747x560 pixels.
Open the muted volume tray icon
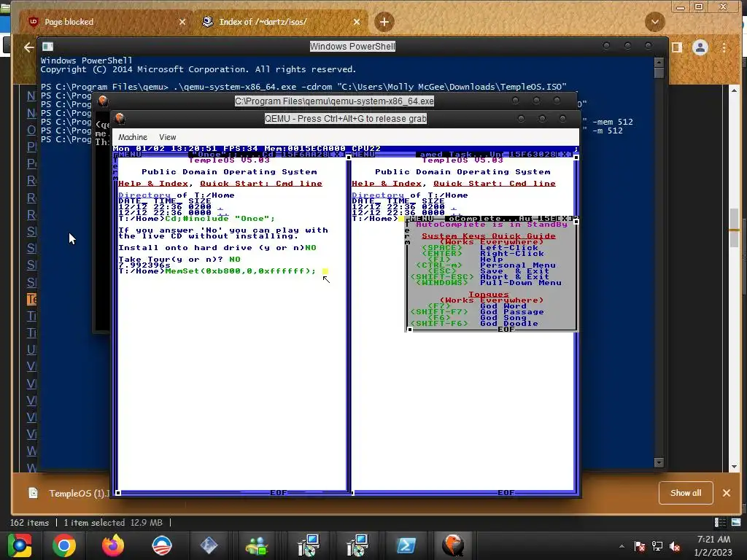pos(675,546)
